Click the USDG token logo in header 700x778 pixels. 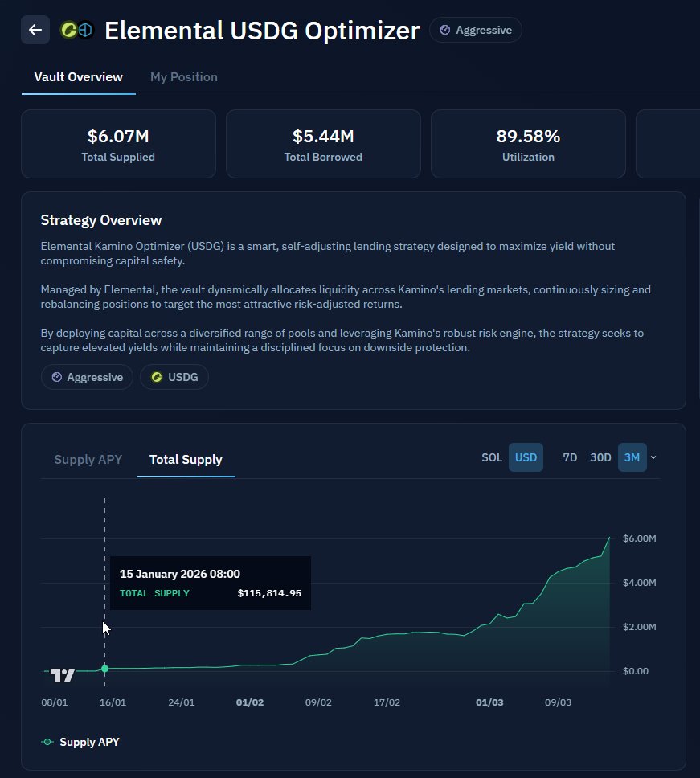tap(69, 30)
